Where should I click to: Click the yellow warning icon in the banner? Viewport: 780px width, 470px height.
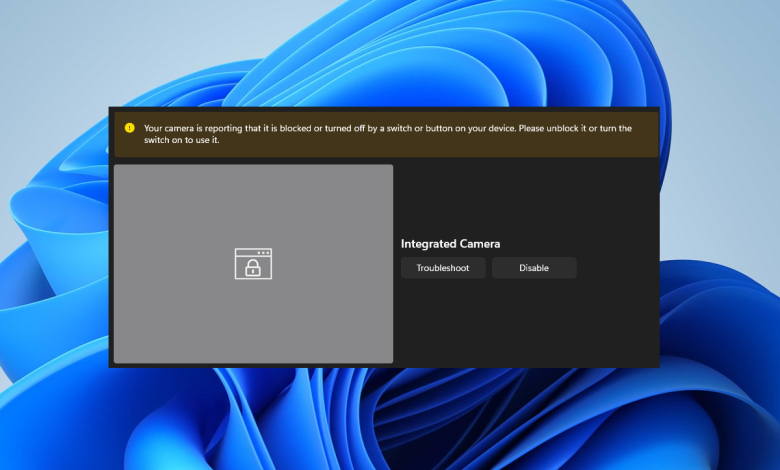129,128
